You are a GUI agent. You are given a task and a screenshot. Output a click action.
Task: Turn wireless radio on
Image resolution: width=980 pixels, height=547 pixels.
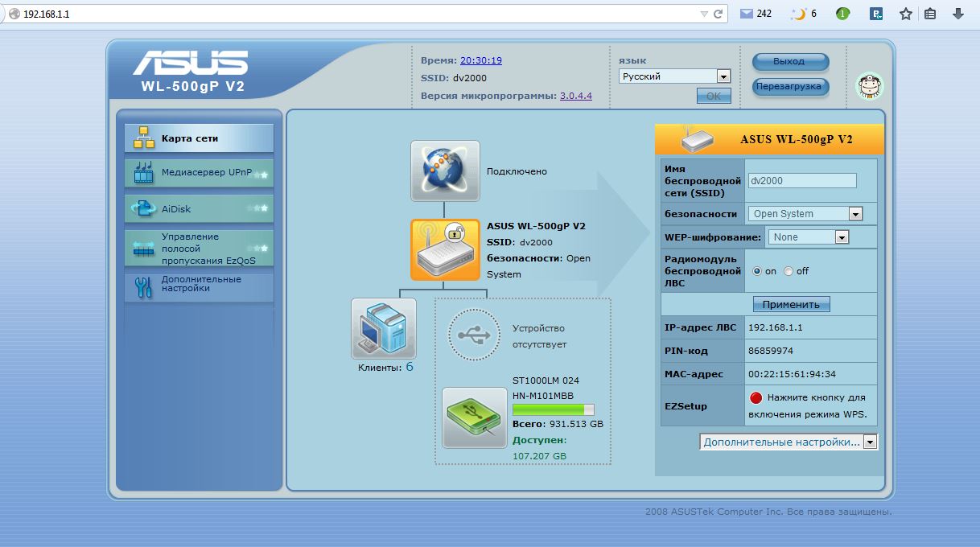pyautogui.click(x=757, y=272)
